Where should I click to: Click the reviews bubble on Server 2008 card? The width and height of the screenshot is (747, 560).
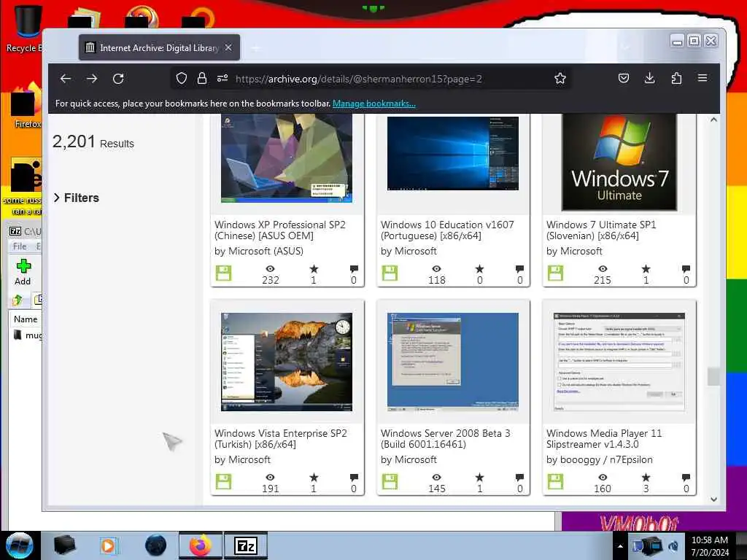519,478
